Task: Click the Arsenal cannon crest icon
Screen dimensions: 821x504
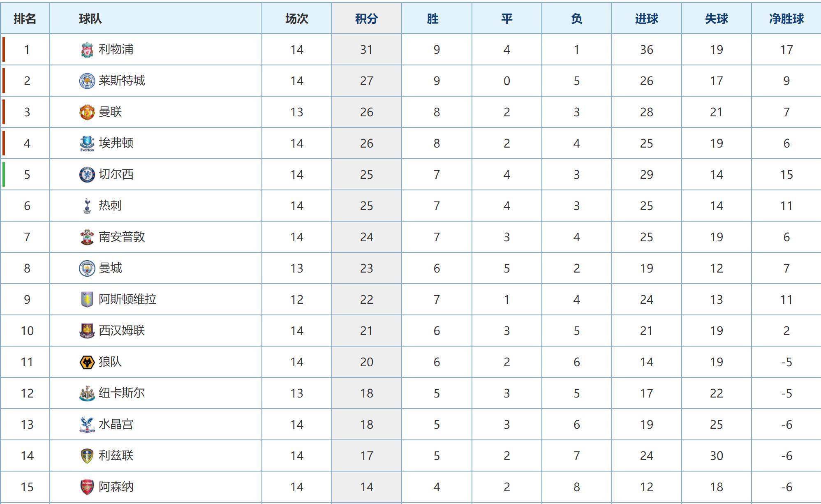Action: (87, 487)
